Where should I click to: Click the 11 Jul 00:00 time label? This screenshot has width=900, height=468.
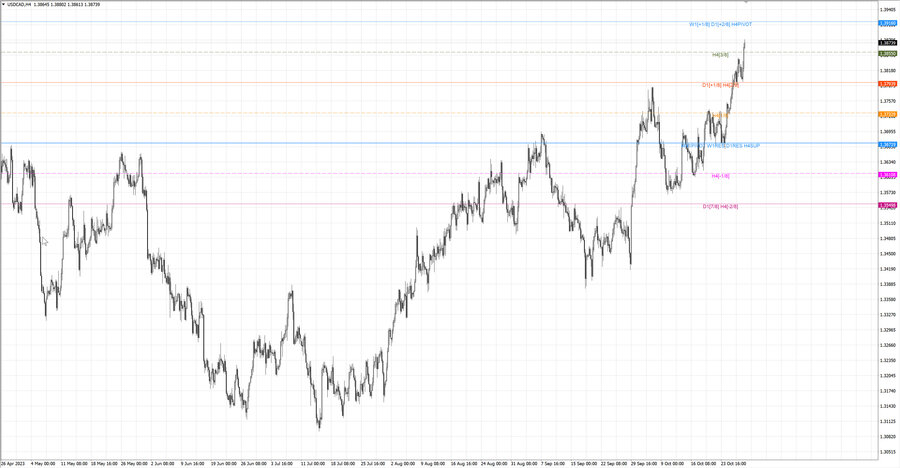pyautogui.click(x=313, y=463)
